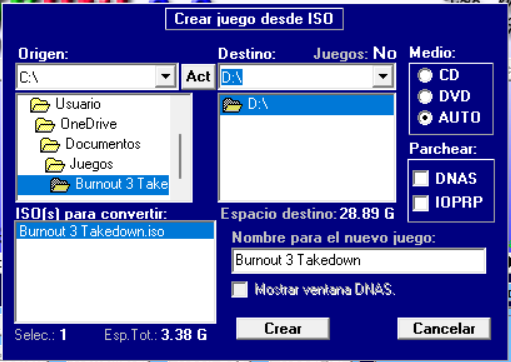Click the Crear button
The image size is (511, 362).
click(x=283, y=329)
